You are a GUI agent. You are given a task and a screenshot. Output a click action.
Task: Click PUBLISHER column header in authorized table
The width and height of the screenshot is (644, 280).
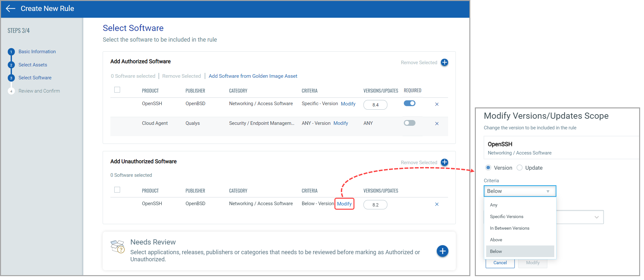pos(195,91)
